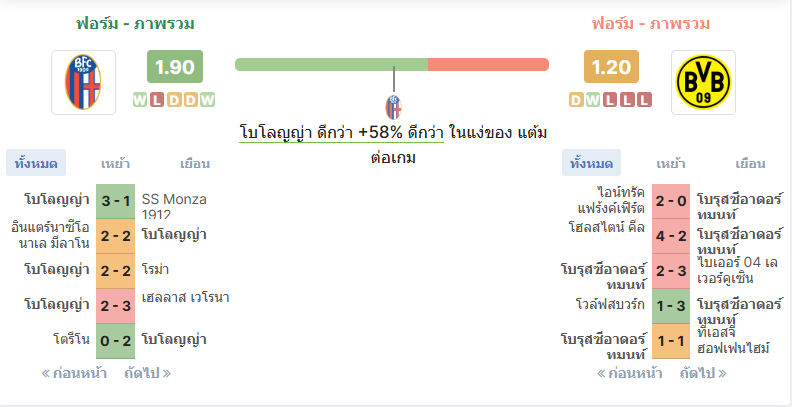Screen dimensions: 792x407
Task: Open Wolfsburg 1 - 3 Dortmund score
Action: [x=671, y=306]
